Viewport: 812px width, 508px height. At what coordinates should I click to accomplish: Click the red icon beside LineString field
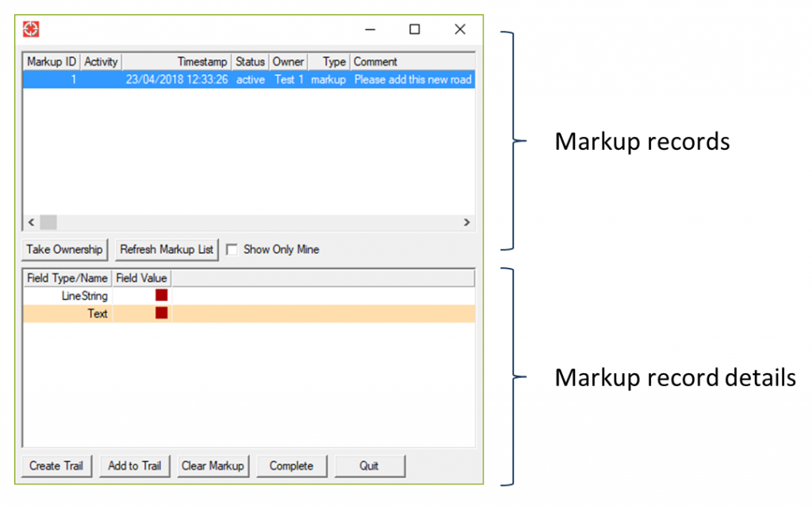click(161, 294)
